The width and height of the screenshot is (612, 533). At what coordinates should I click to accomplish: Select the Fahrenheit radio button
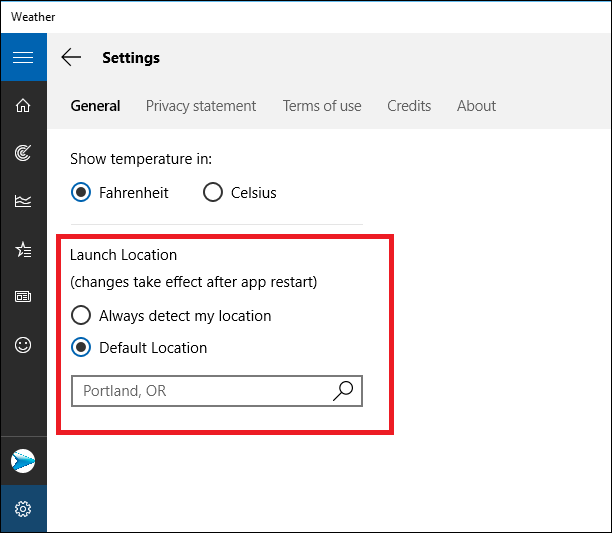[x=81, y=192]
